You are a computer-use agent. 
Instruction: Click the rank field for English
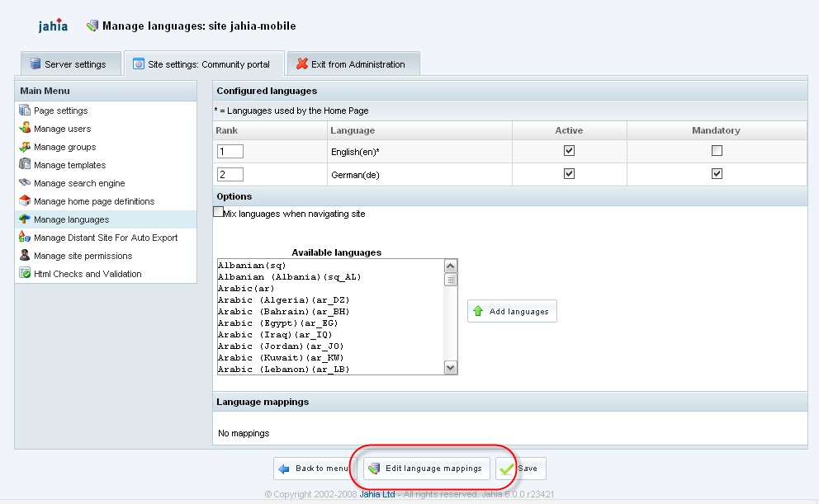pos(230,151)
